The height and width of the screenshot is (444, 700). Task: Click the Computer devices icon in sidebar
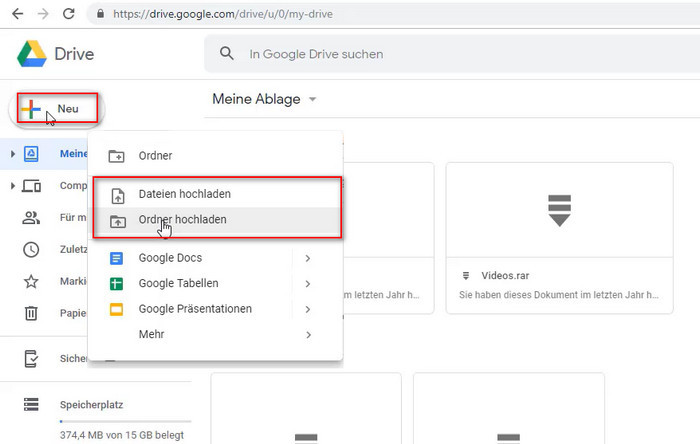[x=31, y=186]
